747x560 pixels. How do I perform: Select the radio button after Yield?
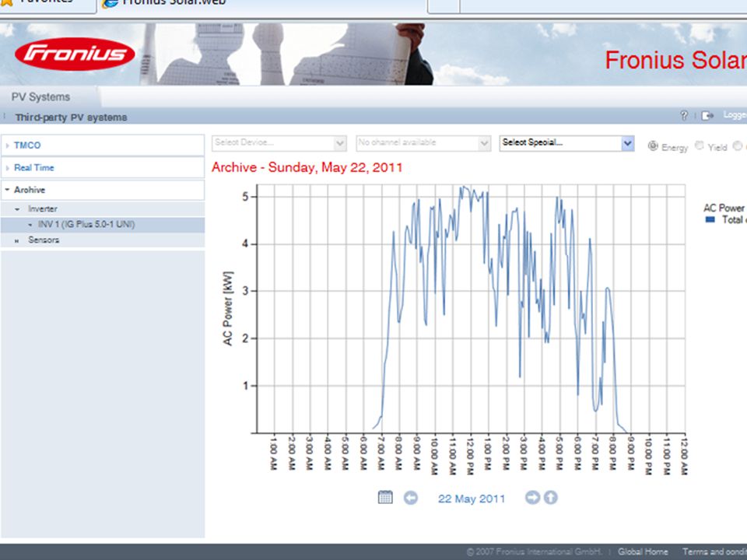point(738,145)
